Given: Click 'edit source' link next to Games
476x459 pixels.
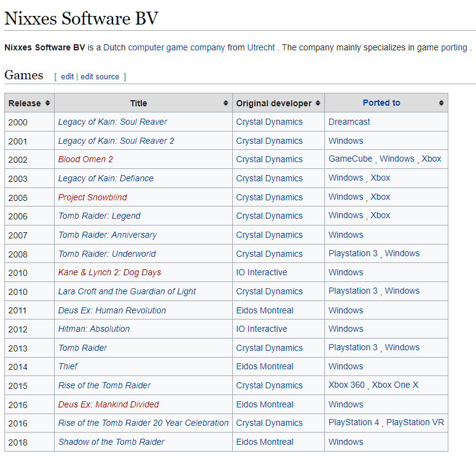Looking at the screenshot, I should point(99,77).
